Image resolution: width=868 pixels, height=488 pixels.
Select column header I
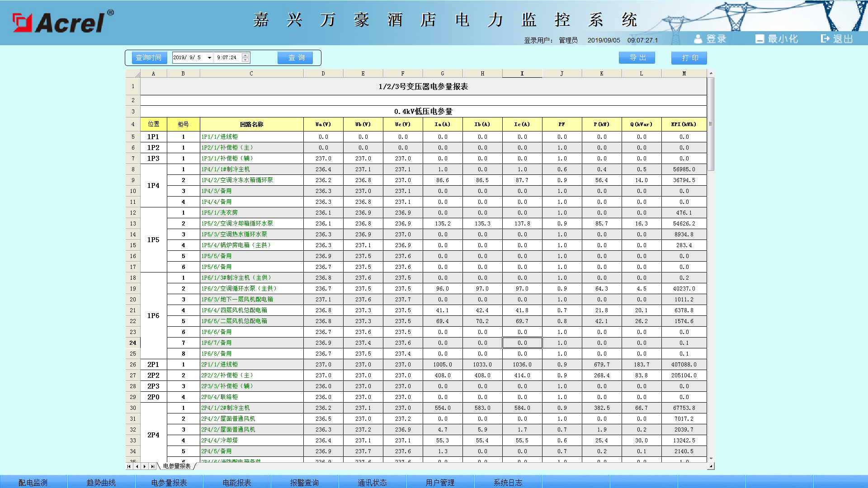pyautogui.click(x=522, y=74)
